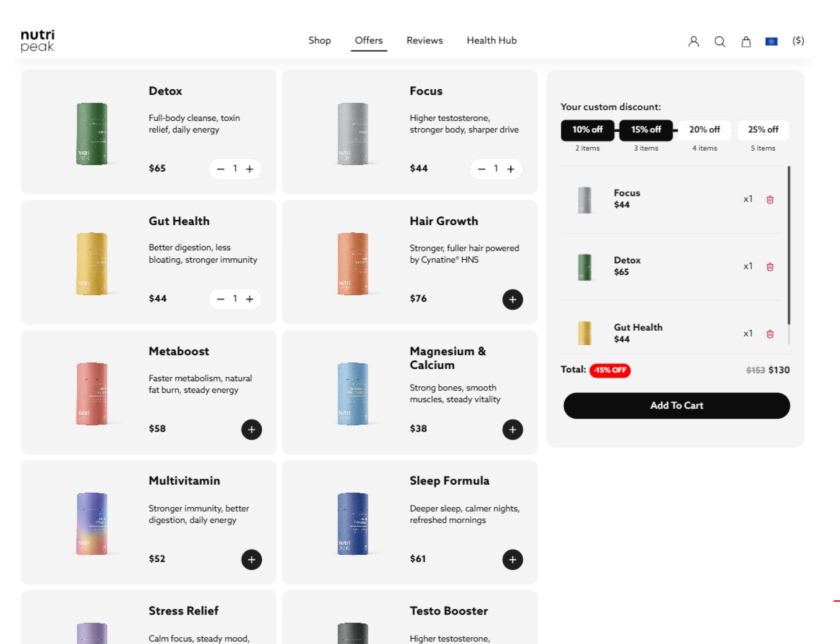840x644 pixels.
Task: Click Gut Health thumbnail in cart summary
Action: coord(584,333)
